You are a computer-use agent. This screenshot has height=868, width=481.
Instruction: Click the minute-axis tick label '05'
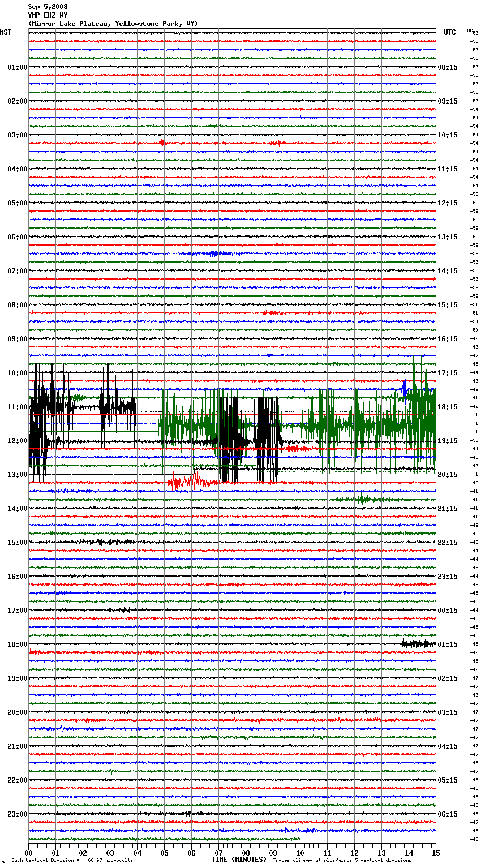[x=165, y=852]
